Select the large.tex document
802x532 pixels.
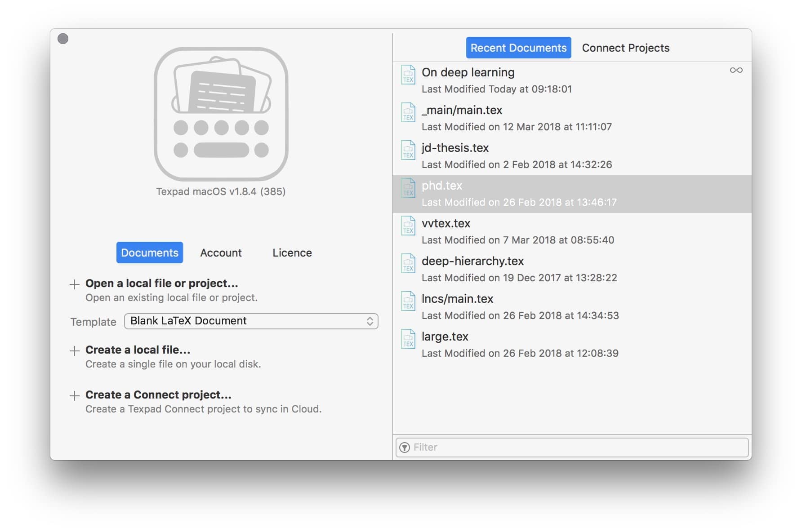click(572, 345)
